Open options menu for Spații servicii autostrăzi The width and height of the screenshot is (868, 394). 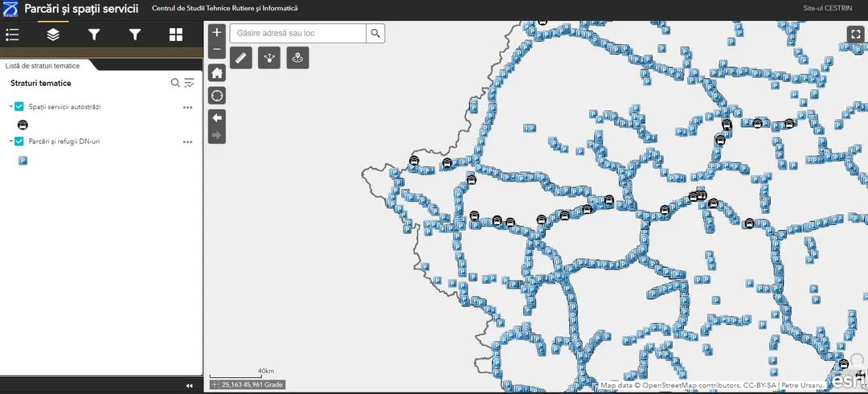click(188, 107)
